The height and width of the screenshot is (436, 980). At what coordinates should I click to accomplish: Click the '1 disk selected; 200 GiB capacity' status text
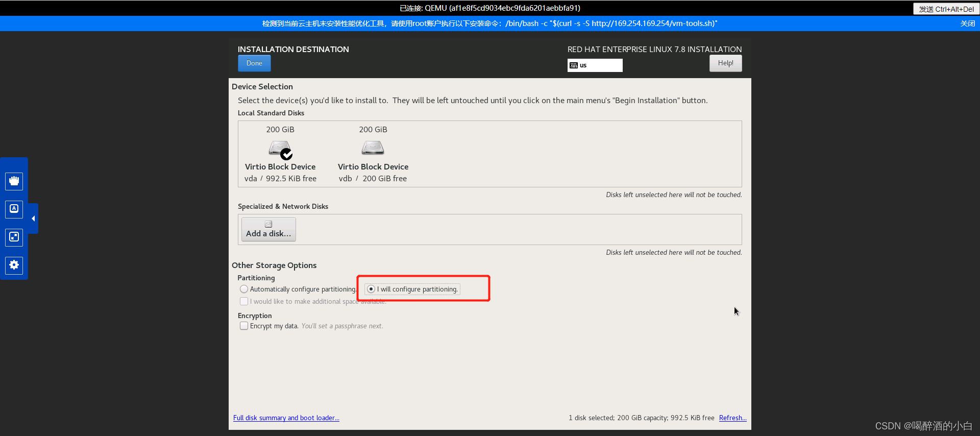point(642,418)
